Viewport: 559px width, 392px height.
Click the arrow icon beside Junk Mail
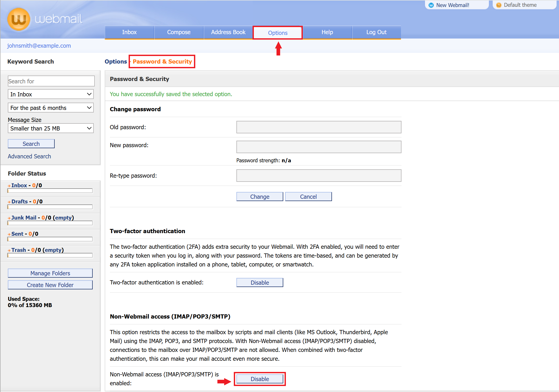(x=9, y=218)
